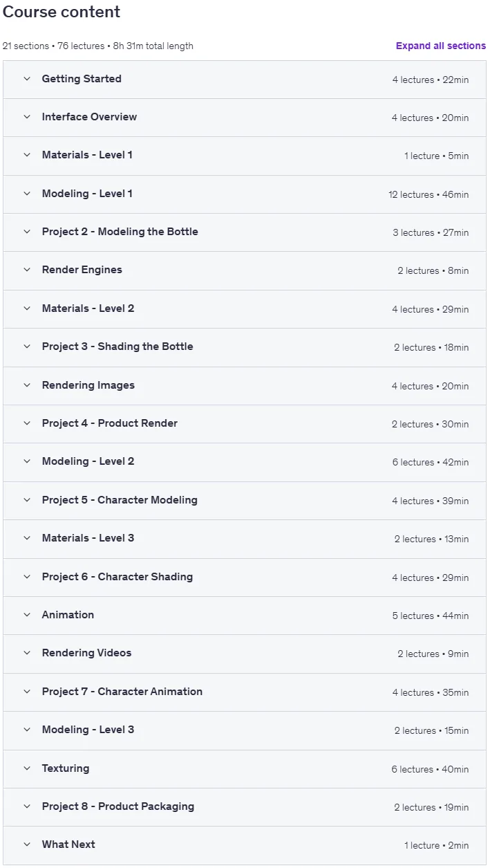Open Modeling - Level 2 section title
This screenshot has width=490, height=868.
pos(88,461)
